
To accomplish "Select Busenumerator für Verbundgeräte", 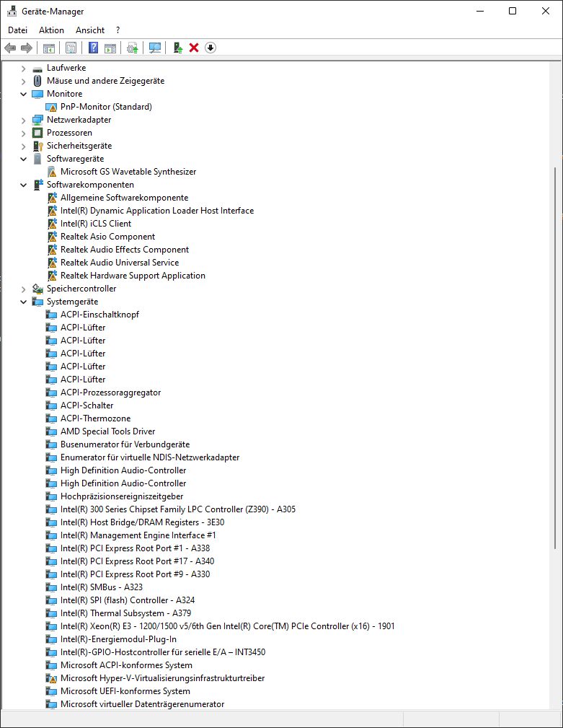I will (125, 444).
